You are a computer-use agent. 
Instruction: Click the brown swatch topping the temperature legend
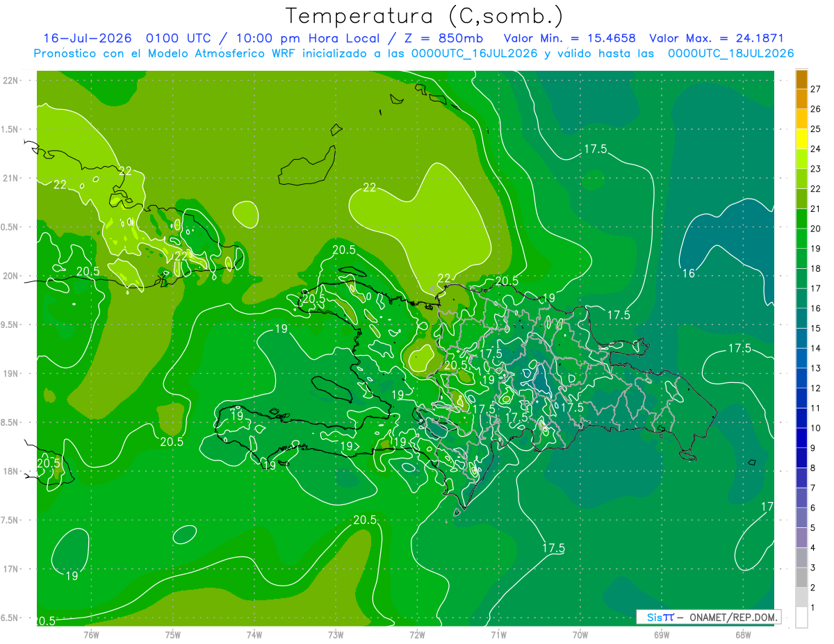click(x=801, y=79)
